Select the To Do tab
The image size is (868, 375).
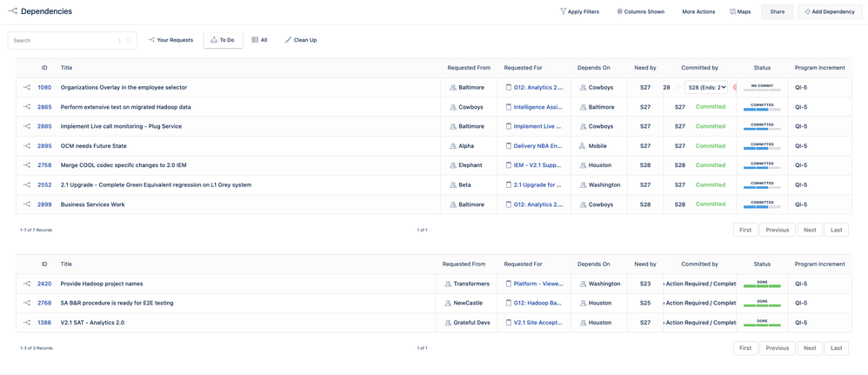224,40
